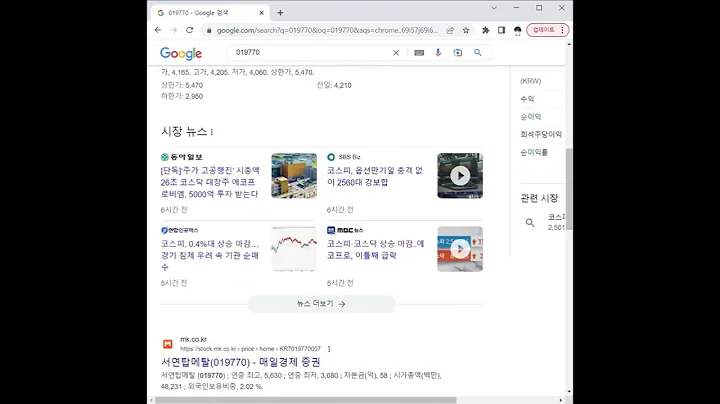The width and height of the screenshot is (720, 404).
Task: Play the MBC 뉴스 video thumbnail
Action: (460, 249)
